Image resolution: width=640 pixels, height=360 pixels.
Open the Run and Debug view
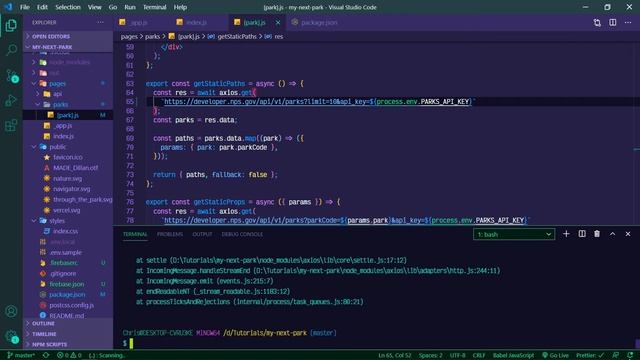click(11, 100)
